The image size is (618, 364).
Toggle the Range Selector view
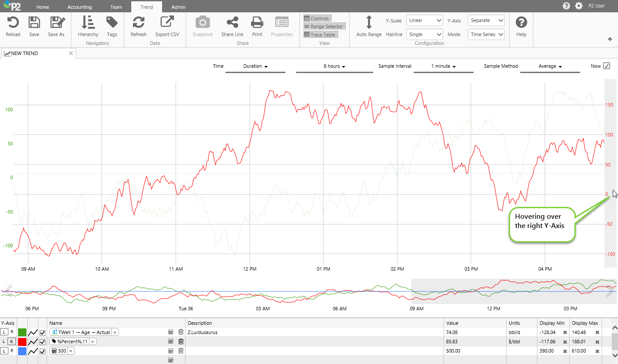pos(323,26)
